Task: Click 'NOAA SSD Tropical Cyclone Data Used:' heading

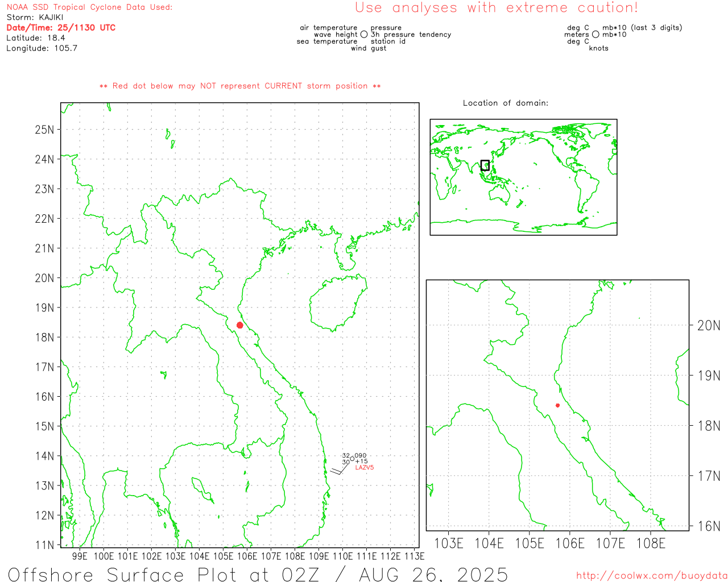Action: pyautogui.click(x=89, y=7)
